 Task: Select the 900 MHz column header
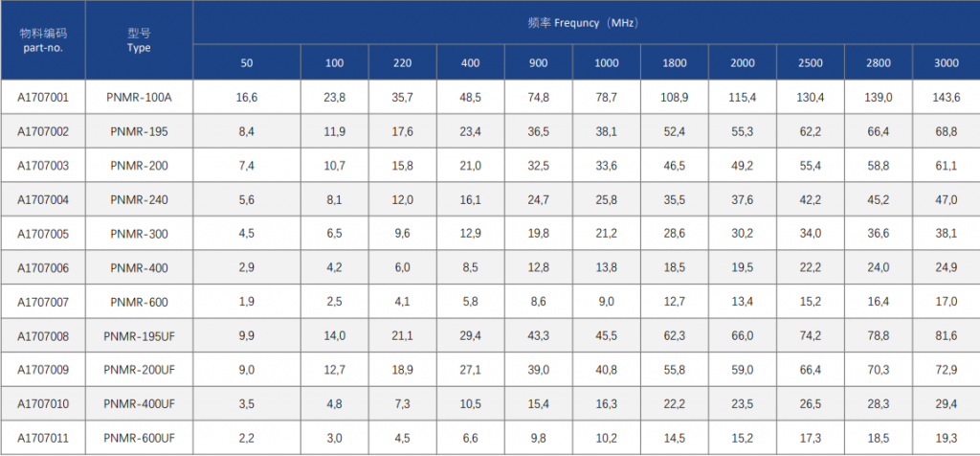coord(538,62)
